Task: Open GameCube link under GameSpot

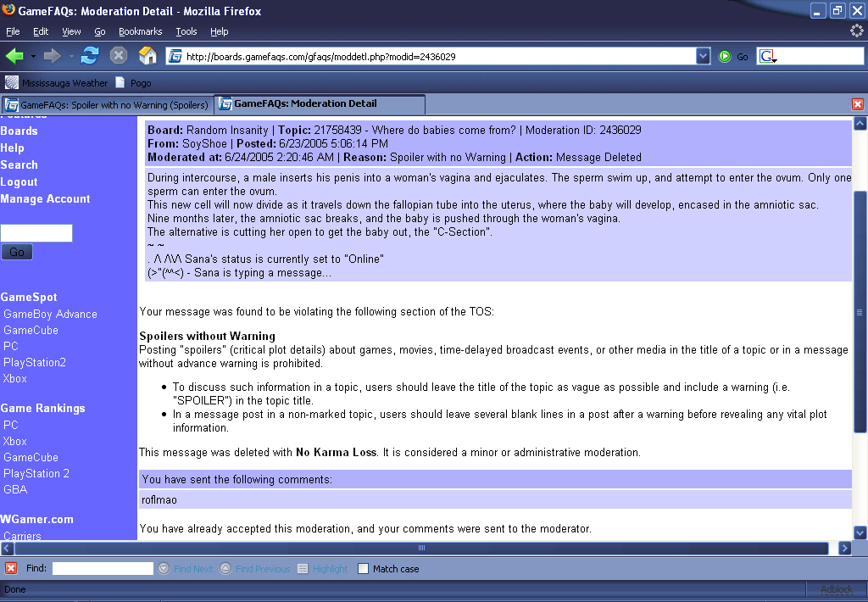Action: click(x=31, y=330)
